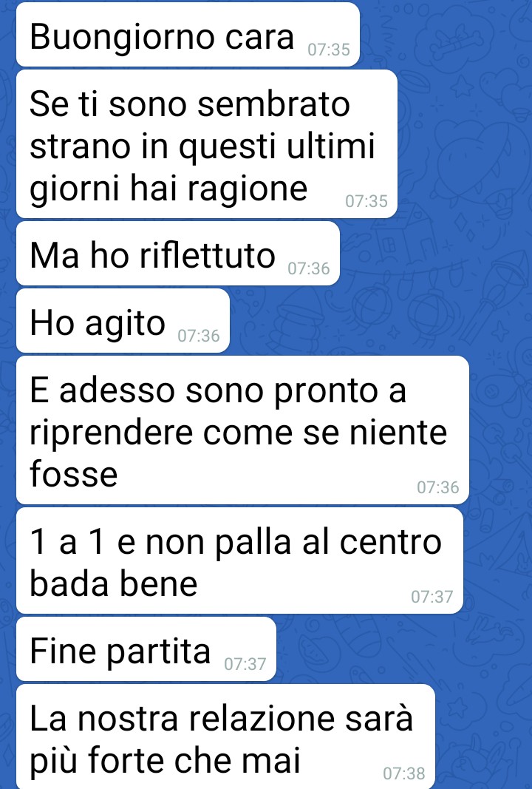Tap the word 'fosse' in the message
532x789 pixels.
click(73, 474)
